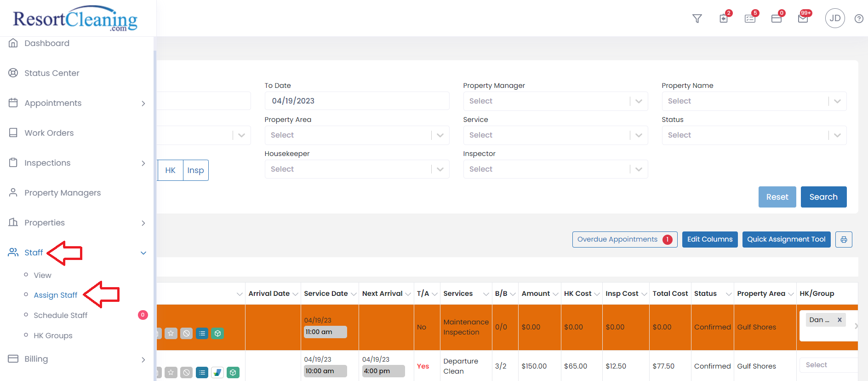Screen dimensions: 868x381
Task: Remove the Dan tag from HK/Group cell
Action: pyautogui.click(x=839, y=320)
